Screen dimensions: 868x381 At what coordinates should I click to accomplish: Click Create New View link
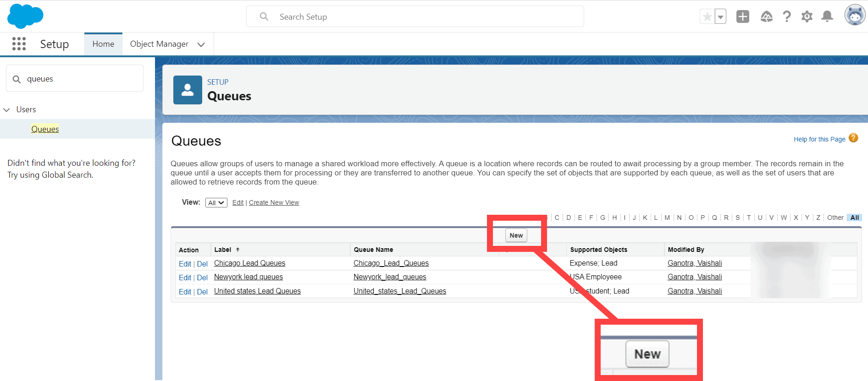274,202
